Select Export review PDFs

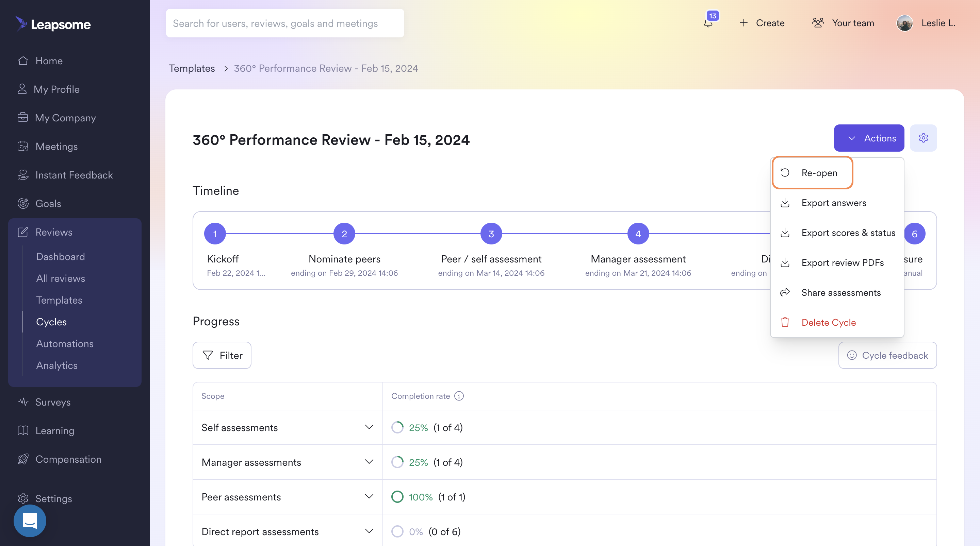pyautogui.click(x=837, y=262)
